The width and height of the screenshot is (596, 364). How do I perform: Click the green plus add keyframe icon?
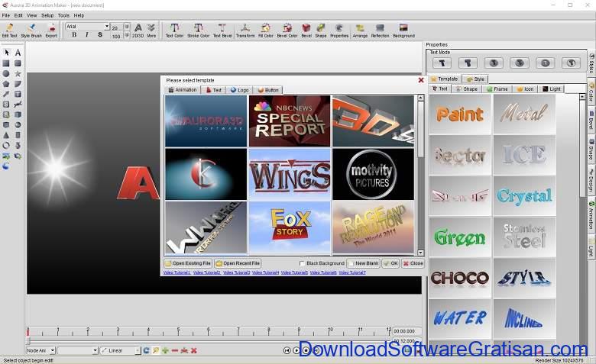(165, 351)
